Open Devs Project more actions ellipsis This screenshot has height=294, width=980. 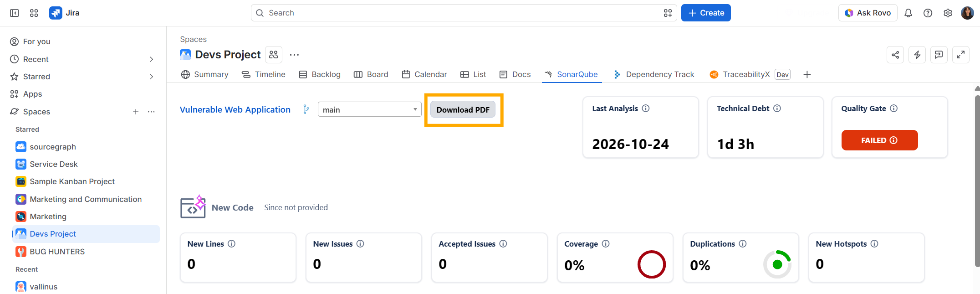(295, 55)
